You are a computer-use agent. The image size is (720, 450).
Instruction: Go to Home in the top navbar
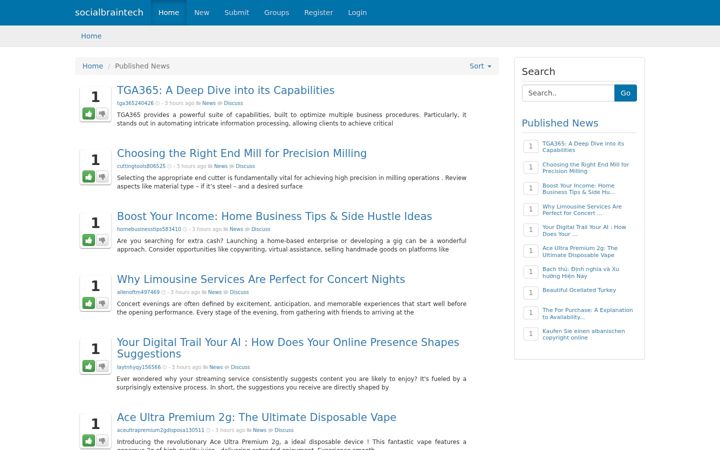pyautogui.click(x=169, y=12)
